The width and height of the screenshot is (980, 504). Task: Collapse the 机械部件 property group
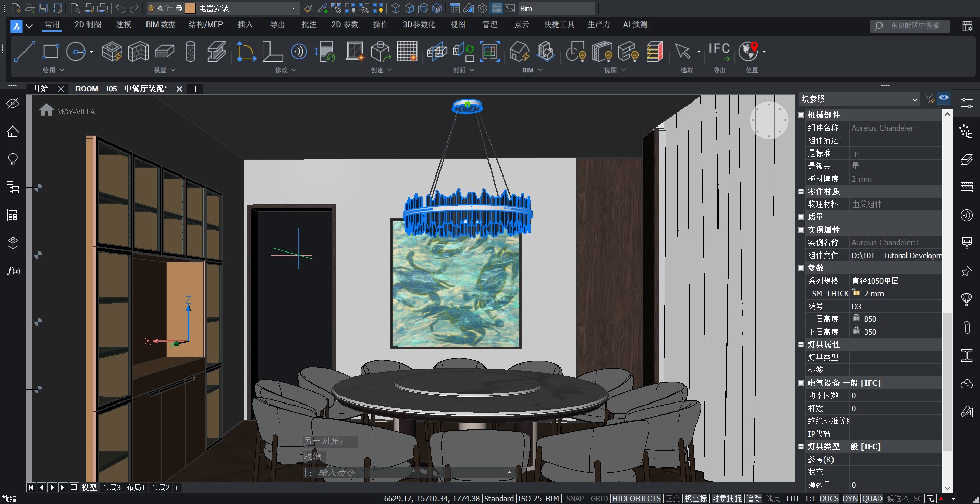pos(801,115)
